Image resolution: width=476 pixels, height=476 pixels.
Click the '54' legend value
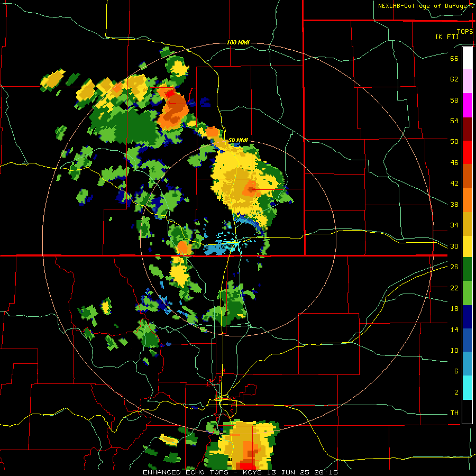[x=454, y=121]
